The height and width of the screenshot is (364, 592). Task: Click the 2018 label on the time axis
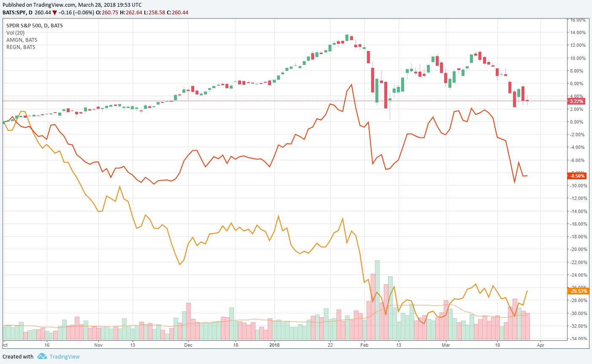click(x=274, y=345)
